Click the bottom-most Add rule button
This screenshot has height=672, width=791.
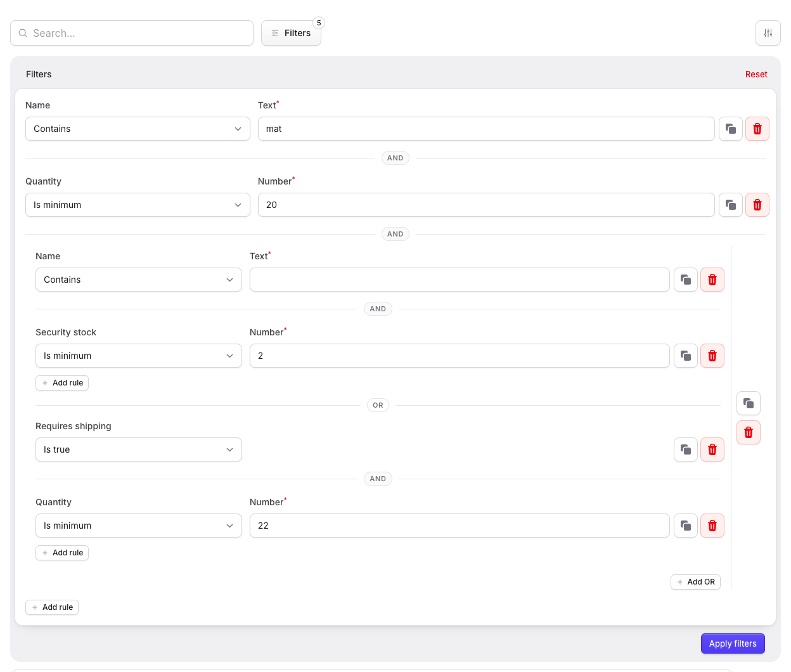click(x=52, y=607)
